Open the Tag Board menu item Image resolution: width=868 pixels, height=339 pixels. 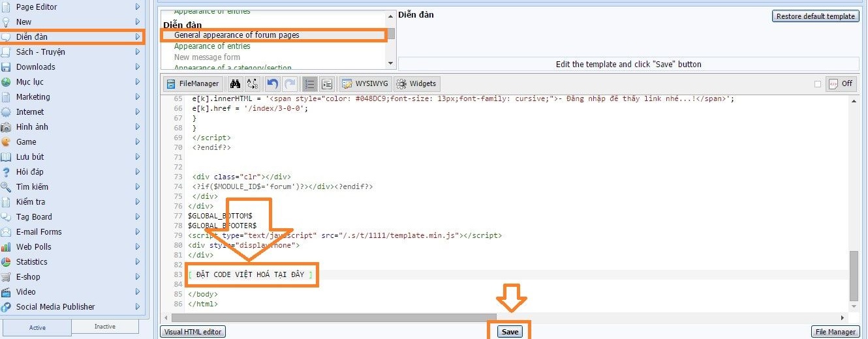pos(72,216)
